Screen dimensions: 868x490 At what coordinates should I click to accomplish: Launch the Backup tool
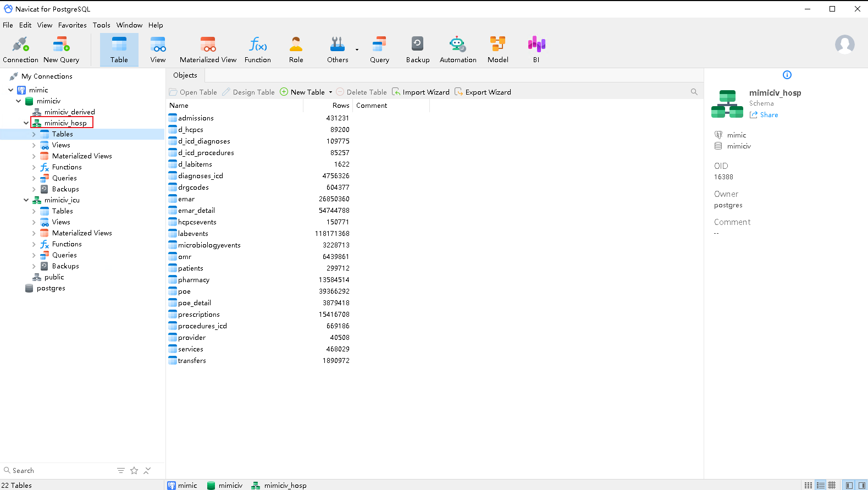pos(417,49)
